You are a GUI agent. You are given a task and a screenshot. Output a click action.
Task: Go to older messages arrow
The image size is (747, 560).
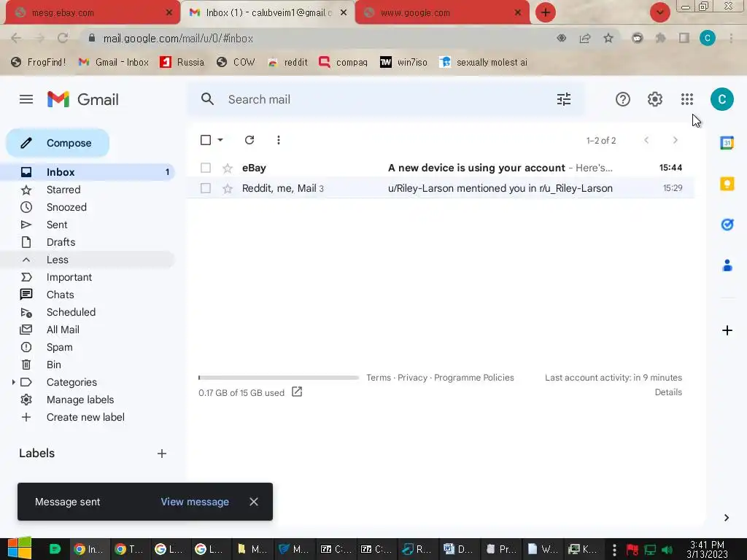coord(675,140)
